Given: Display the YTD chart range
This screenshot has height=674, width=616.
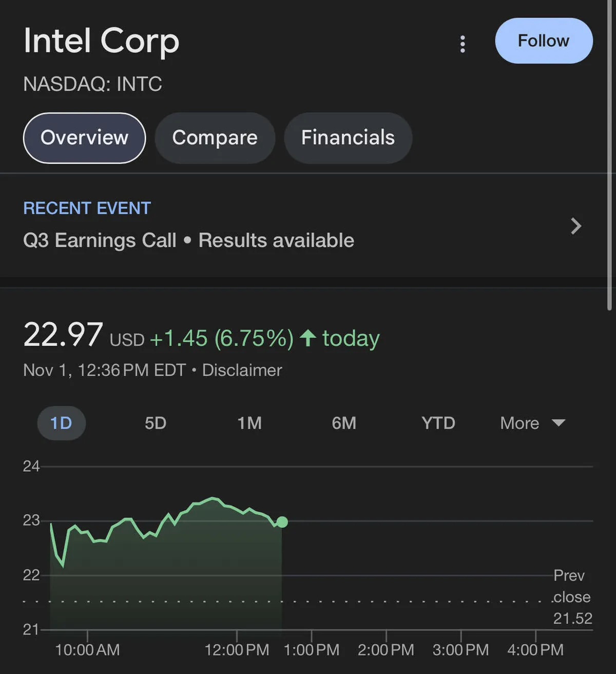Looking at the screenshot, I should coord(438,423).
